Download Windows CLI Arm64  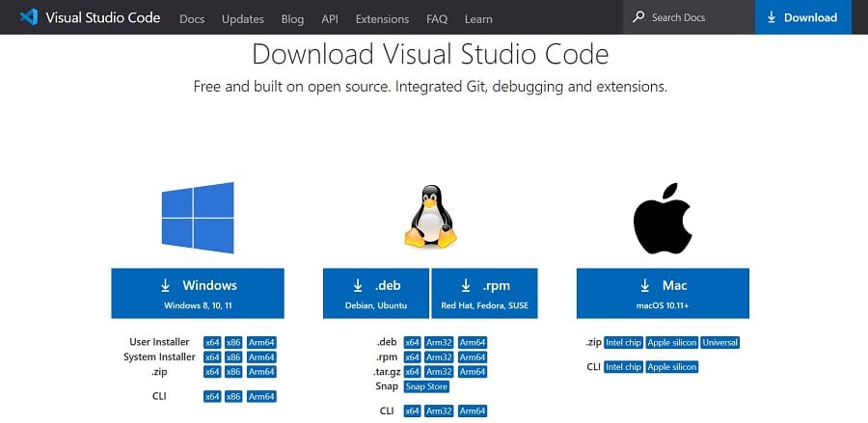click(261, 396)
